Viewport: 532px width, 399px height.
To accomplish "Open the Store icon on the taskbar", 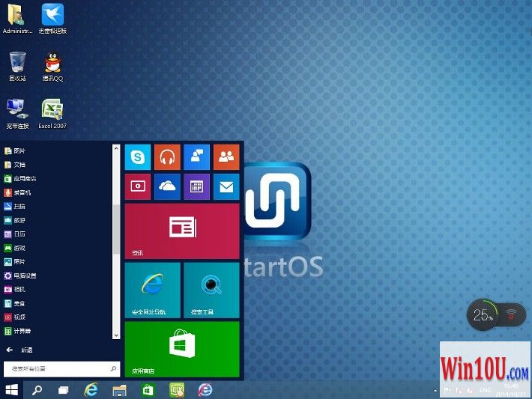I will 148,390.
